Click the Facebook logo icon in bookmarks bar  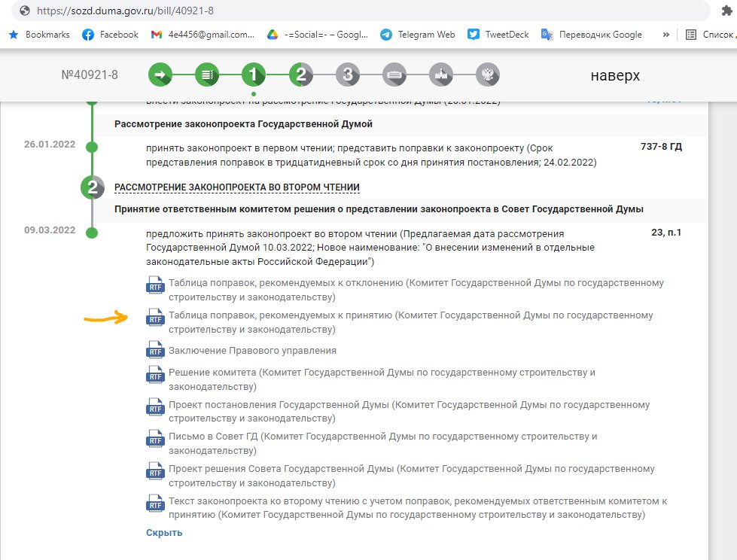(88, 35)
